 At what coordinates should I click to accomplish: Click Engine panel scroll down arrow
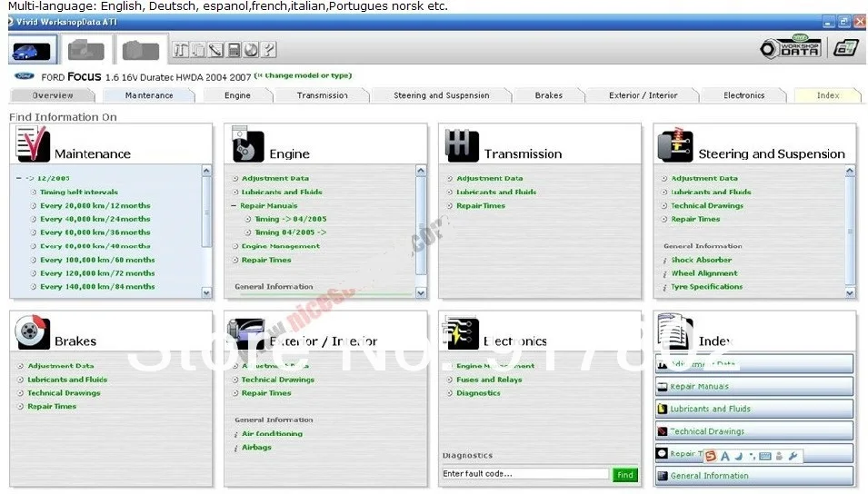coord(421,292)
